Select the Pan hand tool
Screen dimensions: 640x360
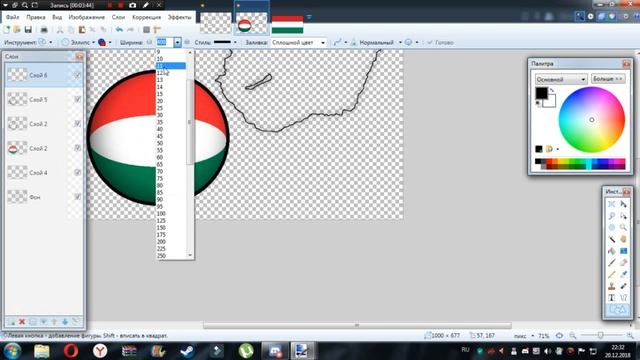point(623,239)
